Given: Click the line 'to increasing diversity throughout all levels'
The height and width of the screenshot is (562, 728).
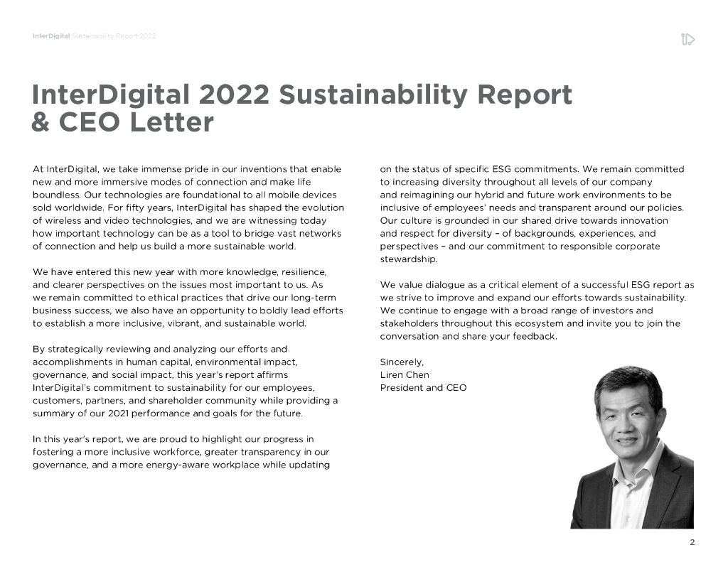Looking at the screenshot, I should (516, 182).
